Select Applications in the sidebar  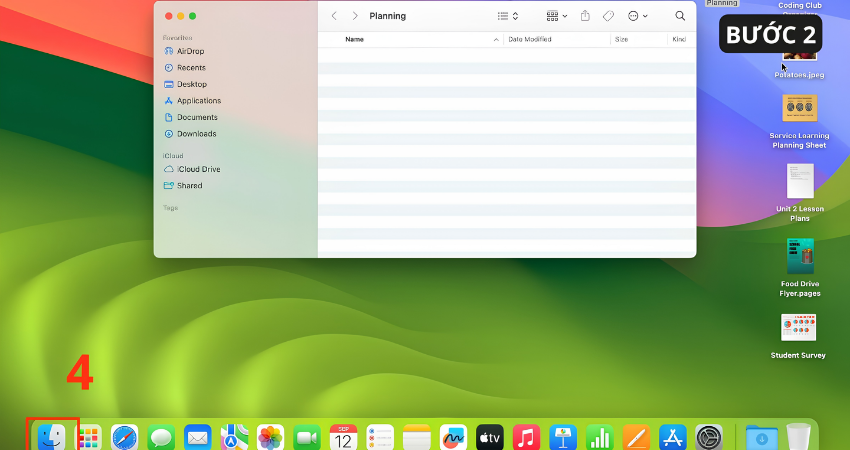(x=192, y=101)
